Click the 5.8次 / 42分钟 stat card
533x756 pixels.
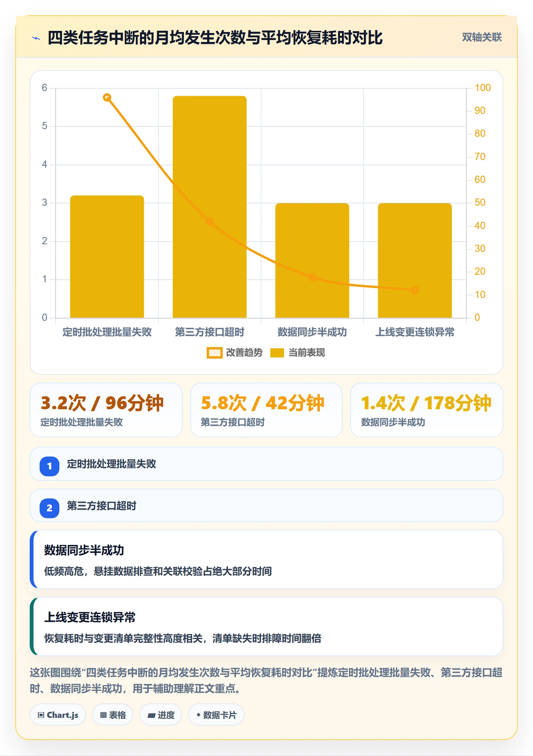tap(266, 410)
